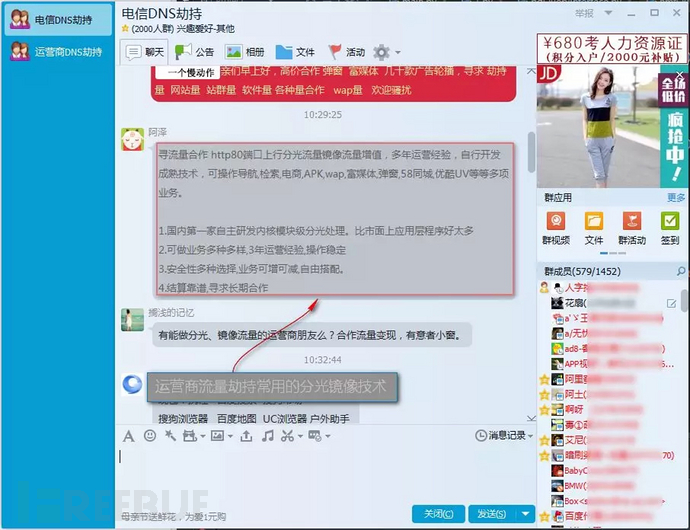Open the dropdown arrow next to 举报
This screenshot has height=530, width=690.
608,13
